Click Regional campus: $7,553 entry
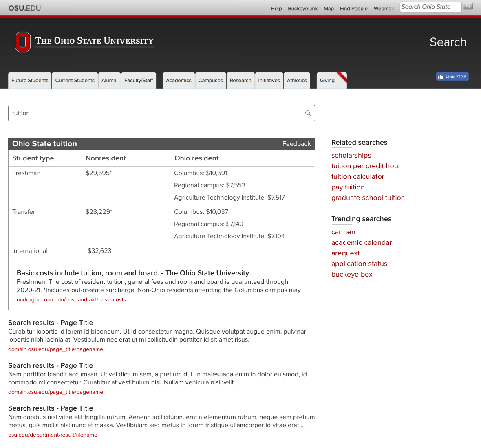 tap(210, 185)
